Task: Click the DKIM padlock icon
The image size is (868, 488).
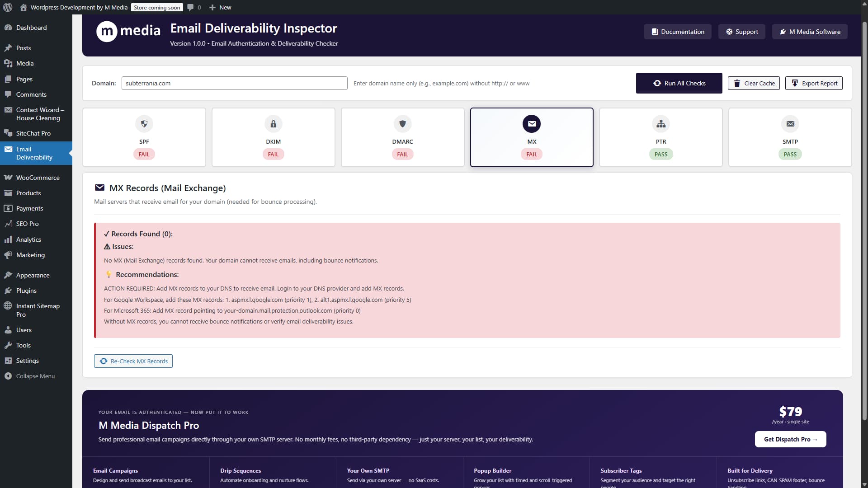Action: (x=273, y=124)
